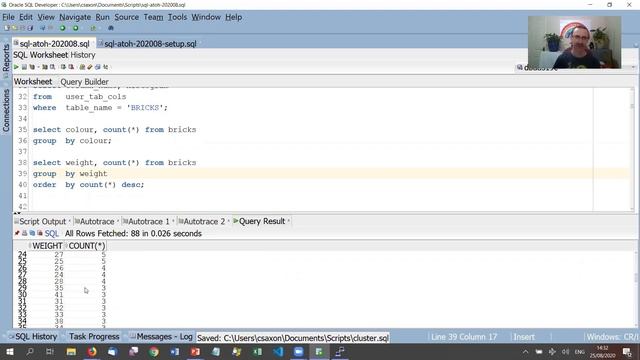Screen dimensions: 640x360
Task: Sort by the WEIGHT column header
Action: click(47, 246)
